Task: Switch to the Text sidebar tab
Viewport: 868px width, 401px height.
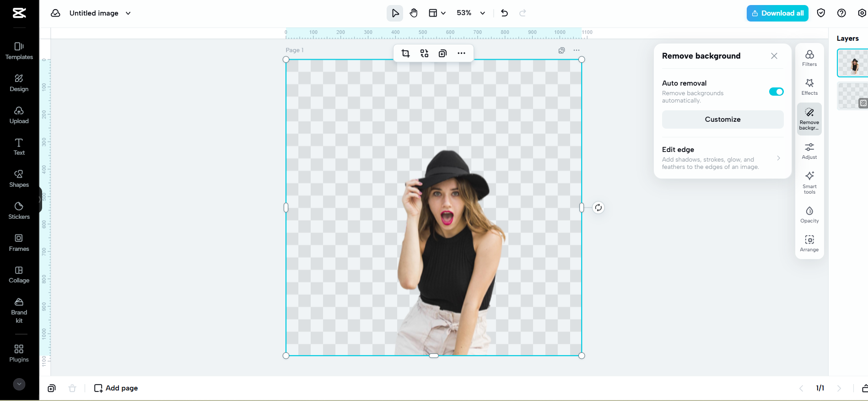Action: coord(19,146)
